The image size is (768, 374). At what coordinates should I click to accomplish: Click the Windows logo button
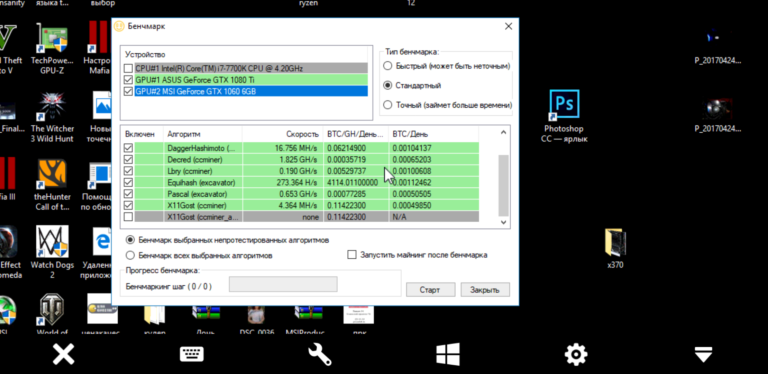click(x=448, y=354)
